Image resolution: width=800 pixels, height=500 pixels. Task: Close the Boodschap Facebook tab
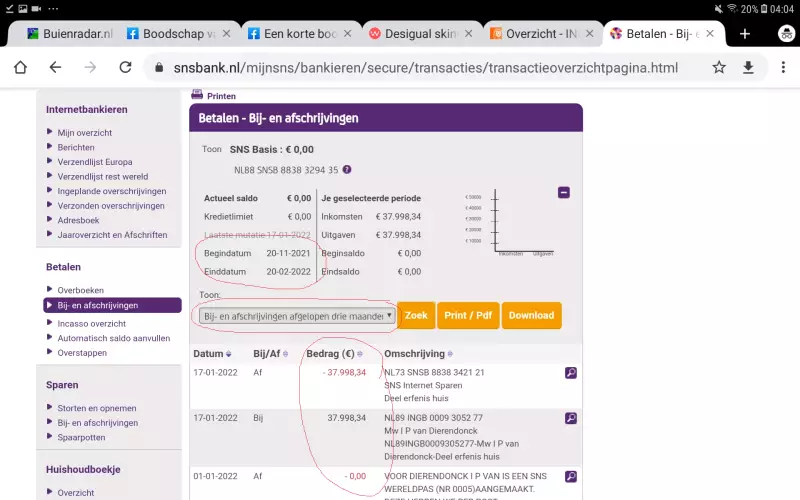point(227,34)
